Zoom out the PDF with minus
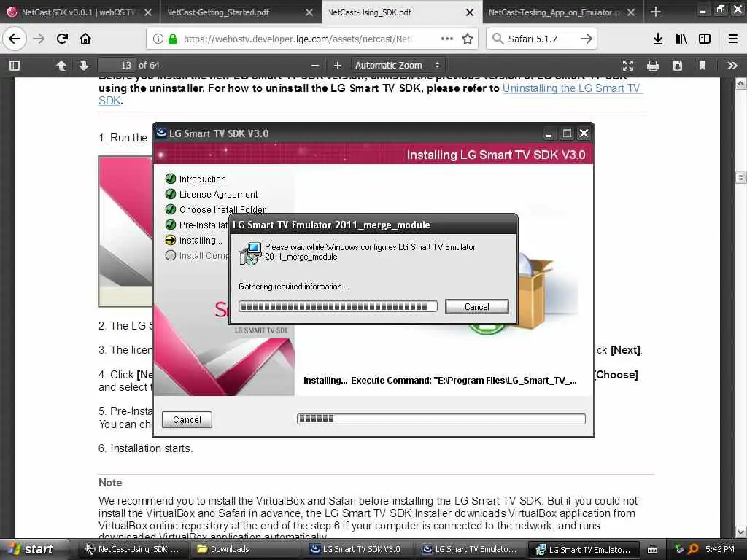747x560 pixels. point(315,65)
